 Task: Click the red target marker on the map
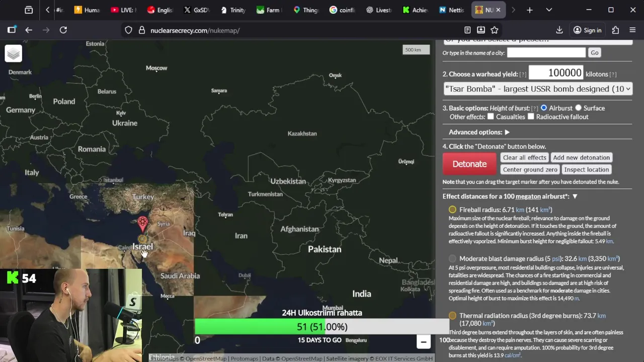tap(143, 223)
